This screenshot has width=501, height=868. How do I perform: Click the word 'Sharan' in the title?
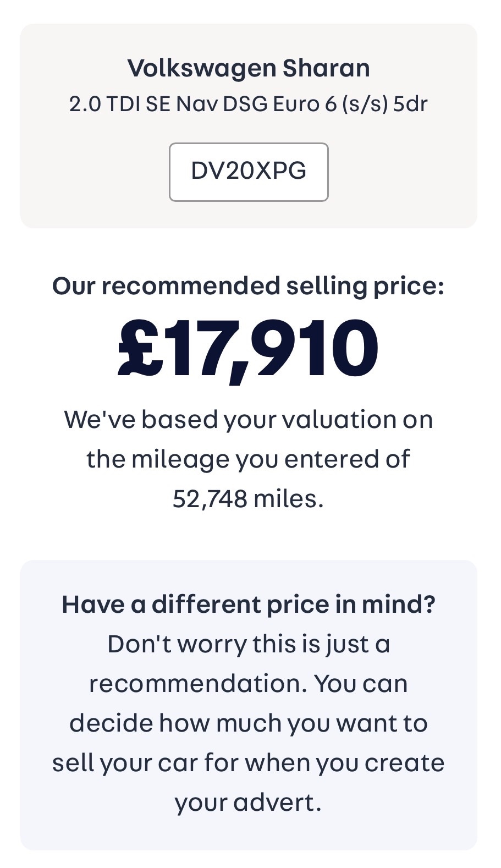tap(326, 69)
